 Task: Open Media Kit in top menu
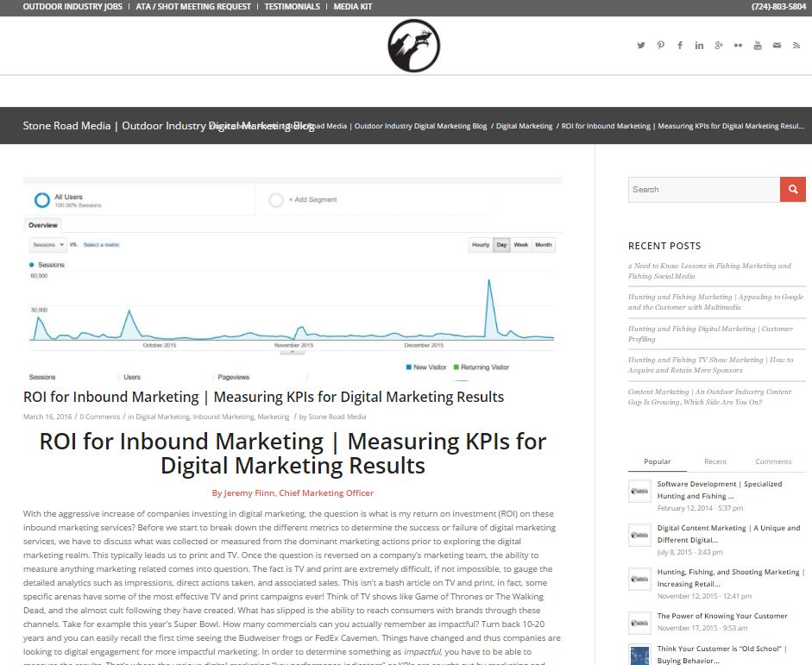[x=353, y=7]
